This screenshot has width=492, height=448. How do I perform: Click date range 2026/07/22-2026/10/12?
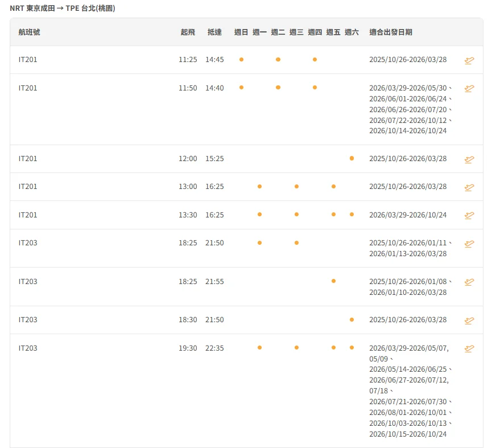(x=408, y=120)
